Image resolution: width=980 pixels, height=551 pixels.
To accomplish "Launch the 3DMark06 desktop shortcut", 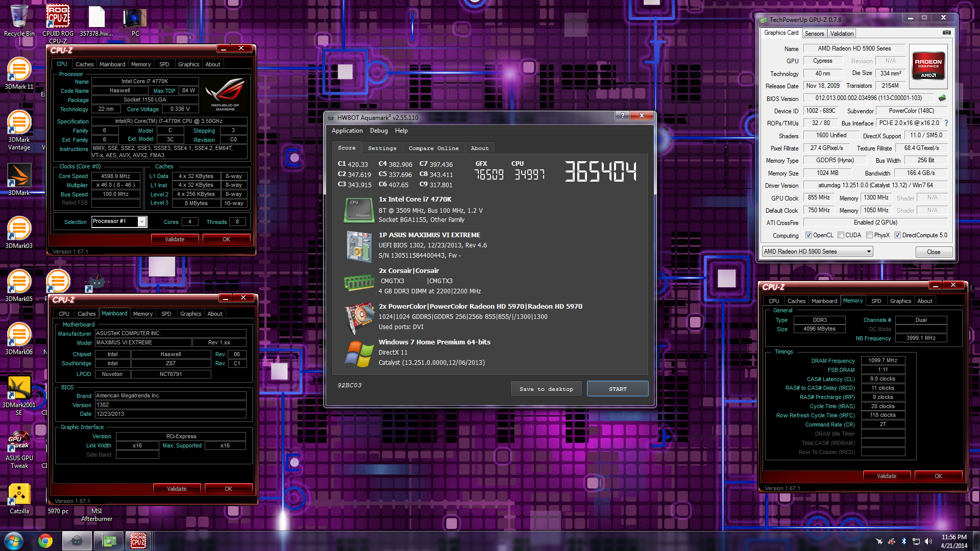I will (x=19, y=339).
